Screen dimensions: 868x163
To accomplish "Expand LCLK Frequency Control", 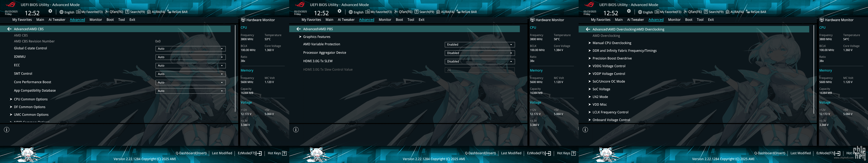I will 610,112.
